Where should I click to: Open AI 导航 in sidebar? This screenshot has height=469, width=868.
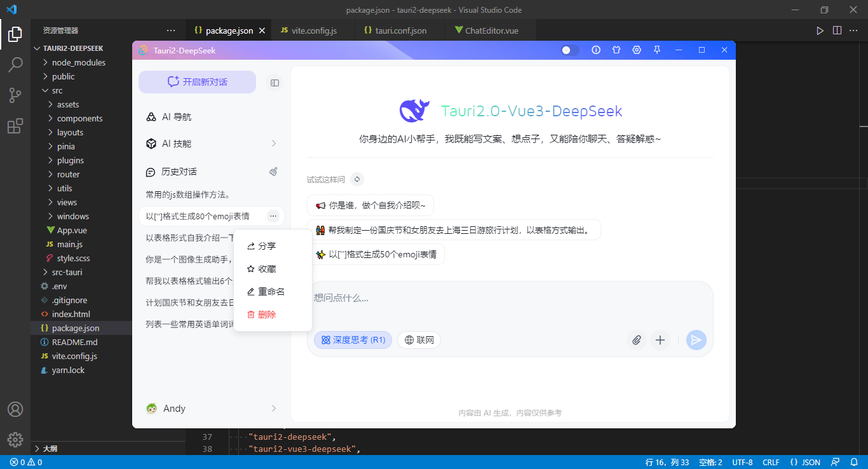coord(212,117)
